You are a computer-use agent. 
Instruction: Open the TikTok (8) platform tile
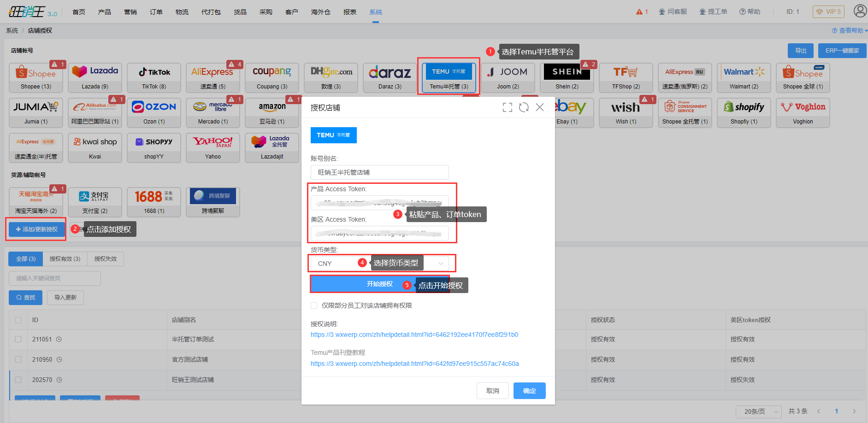[154, 77]
